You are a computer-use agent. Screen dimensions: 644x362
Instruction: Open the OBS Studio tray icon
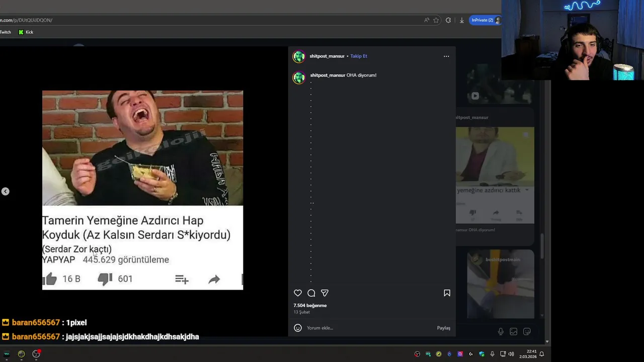[x=417, y=354]
